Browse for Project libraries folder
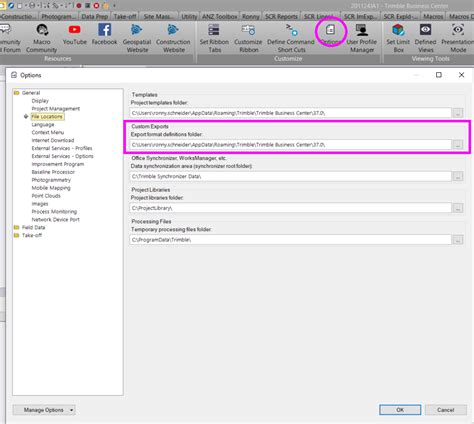Screen dimensions: 474x424 pyautogui.click(x=458, y=208)
